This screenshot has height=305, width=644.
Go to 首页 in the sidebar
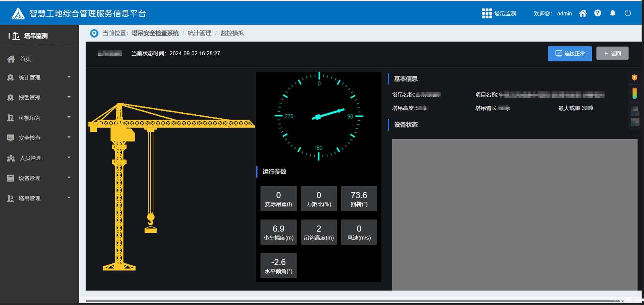pos(26,59)
